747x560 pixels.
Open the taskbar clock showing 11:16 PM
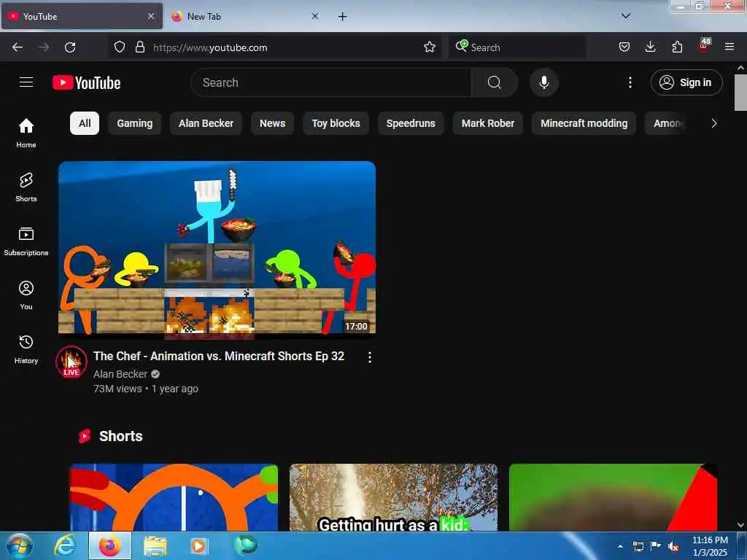710,546
